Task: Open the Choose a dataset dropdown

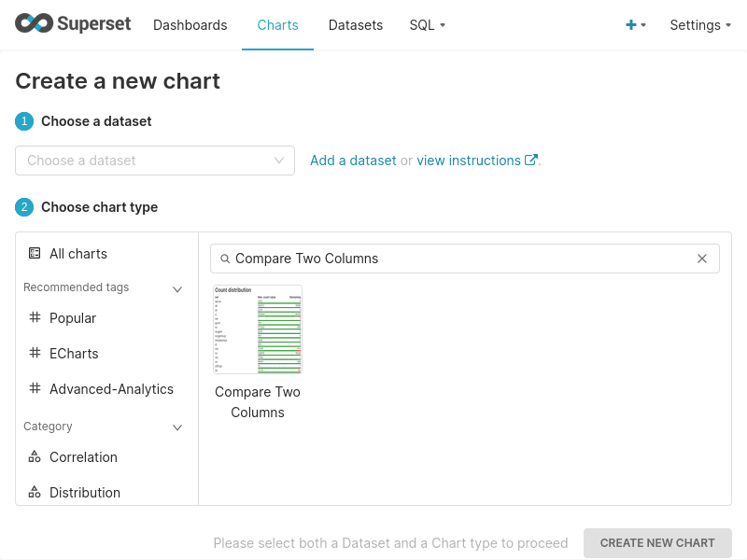Action: pyautogui.click(x=155, y=161)
